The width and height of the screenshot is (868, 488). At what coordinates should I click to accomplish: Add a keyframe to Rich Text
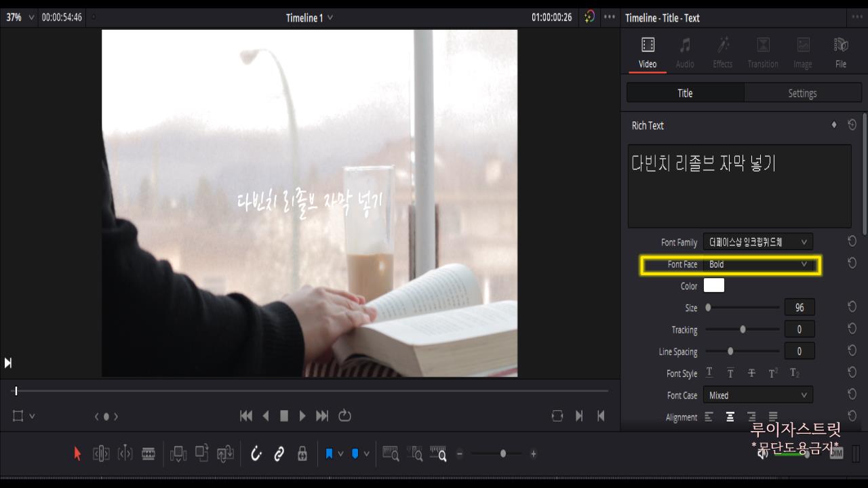(x=834, y=125)
